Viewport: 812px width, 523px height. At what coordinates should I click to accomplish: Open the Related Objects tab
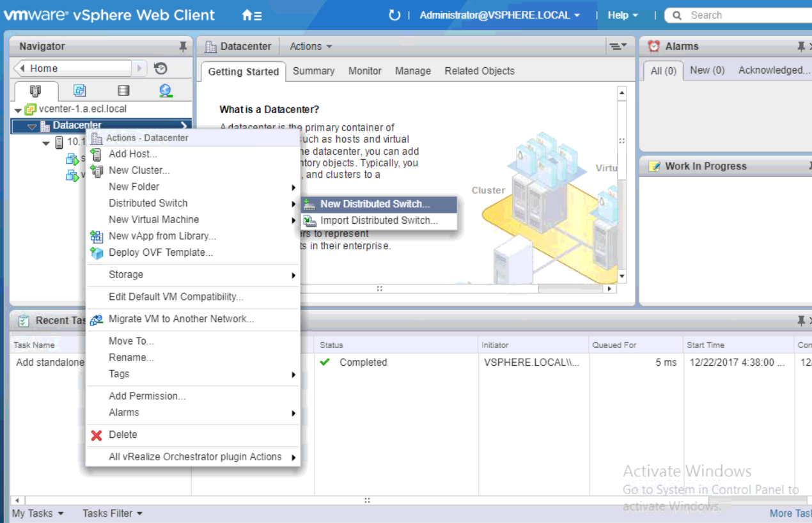[x=479, y=71]
